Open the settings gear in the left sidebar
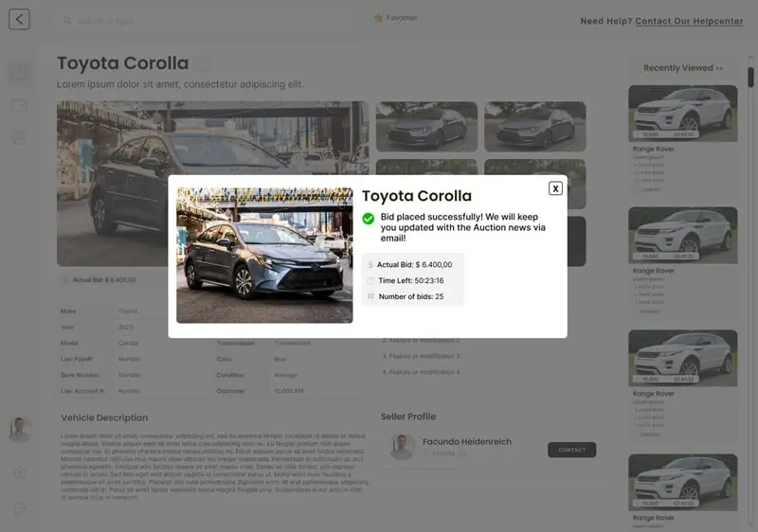 point(20,472)
